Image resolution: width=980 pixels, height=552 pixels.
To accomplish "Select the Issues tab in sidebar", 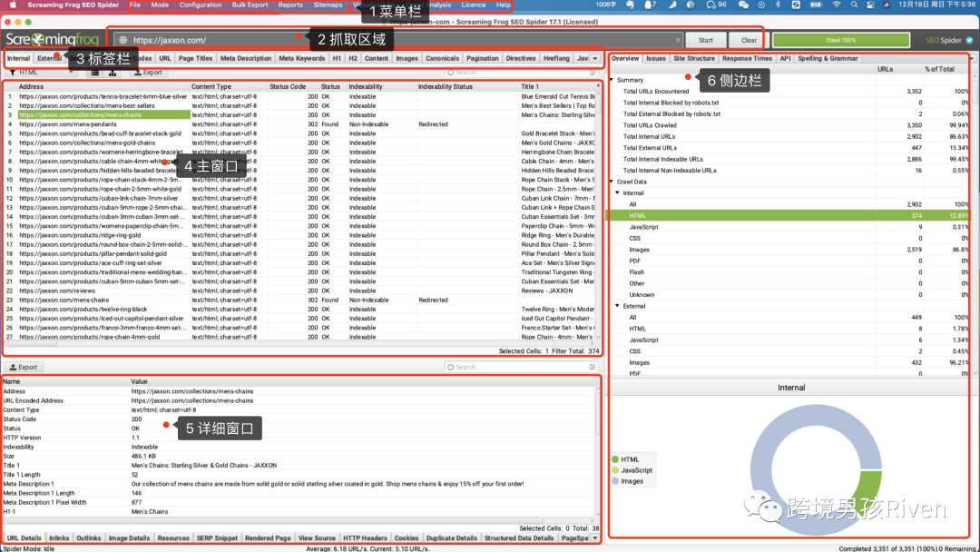I will pyautogui.click(x=656, y=58).
